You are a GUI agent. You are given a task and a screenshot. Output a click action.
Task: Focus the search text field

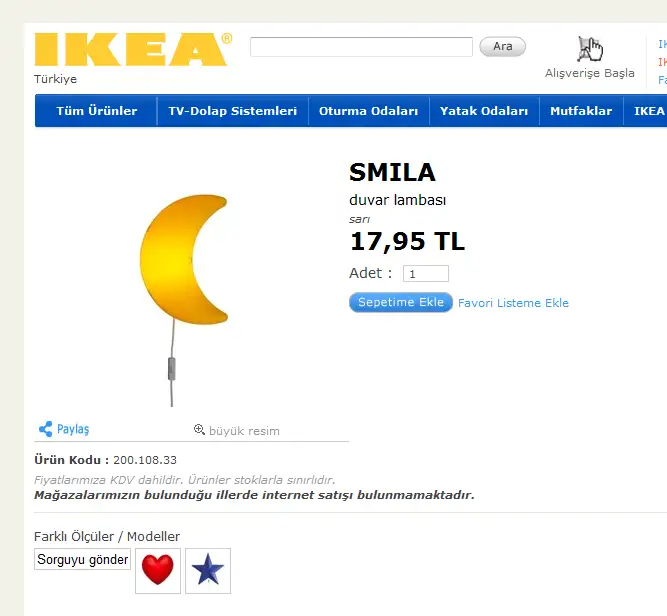coord(361,47)
